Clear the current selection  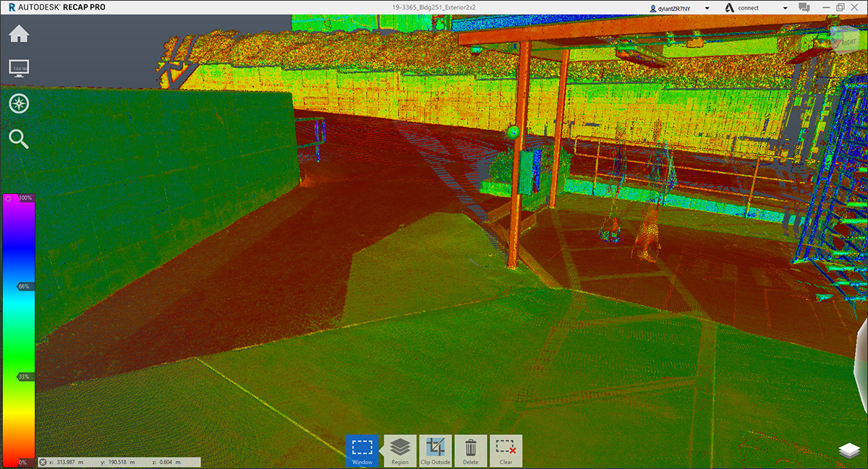[506, 451]
